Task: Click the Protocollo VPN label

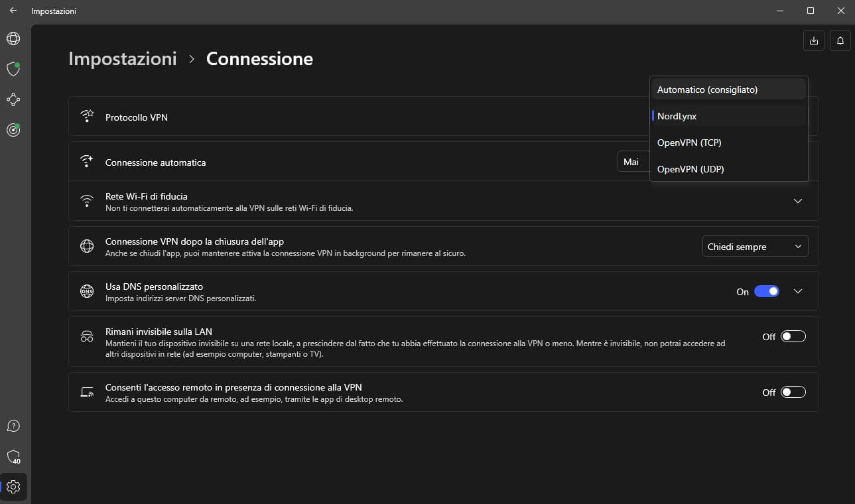Action: tap(137, 117)
